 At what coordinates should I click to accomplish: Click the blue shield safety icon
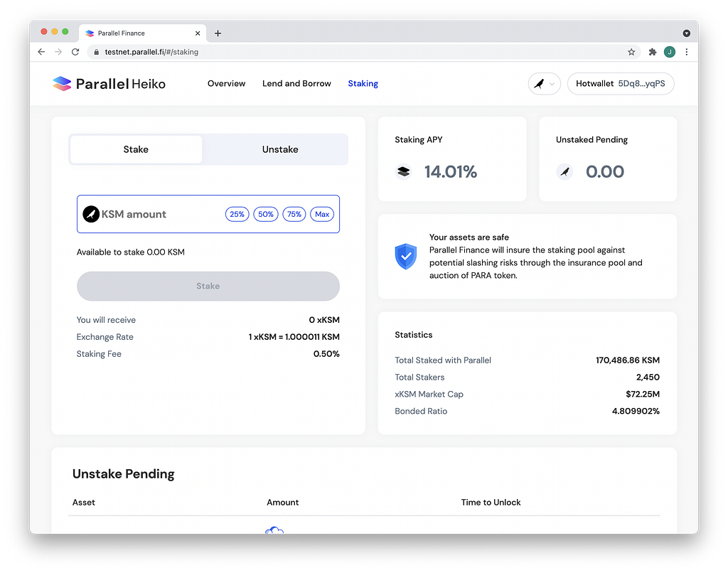(406, 257)
